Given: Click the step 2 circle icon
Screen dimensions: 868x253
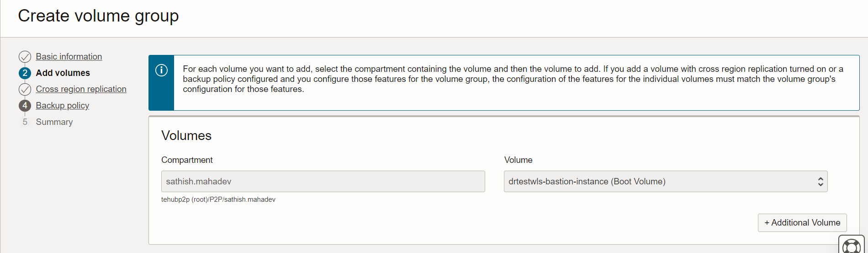Looking at the screenshot, I should (25, 73).
